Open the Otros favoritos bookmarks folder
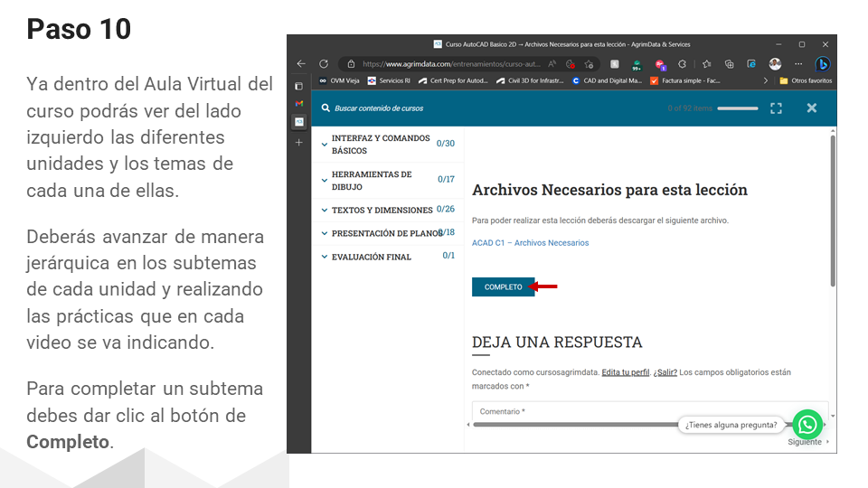868x488 pixels. (x=806, y=80)
